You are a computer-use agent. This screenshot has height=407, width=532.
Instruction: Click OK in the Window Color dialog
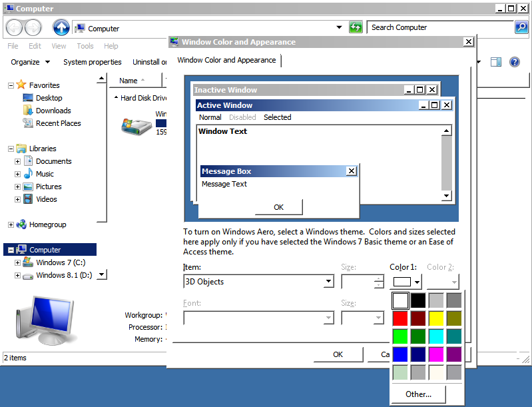click(x=338, y=354)
